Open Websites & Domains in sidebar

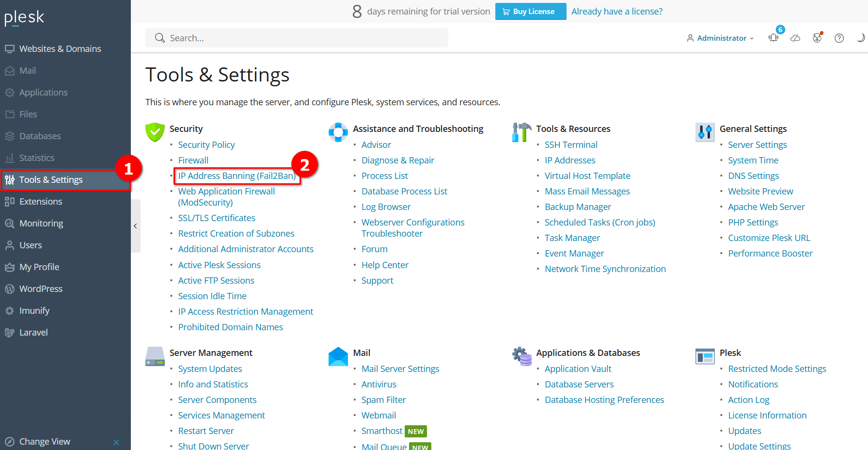tap(60, 49)
